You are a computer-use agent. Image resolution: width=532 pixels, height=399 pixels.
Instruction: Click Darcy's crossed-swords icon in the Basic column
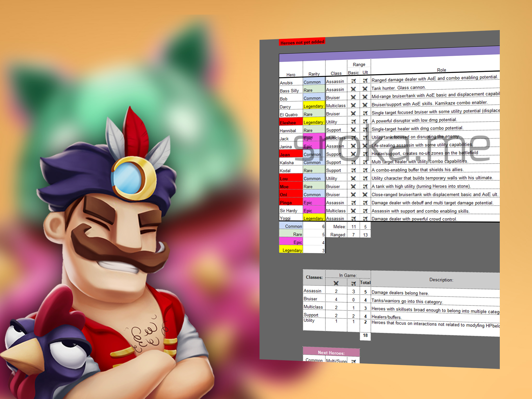(x=353, y=105)
